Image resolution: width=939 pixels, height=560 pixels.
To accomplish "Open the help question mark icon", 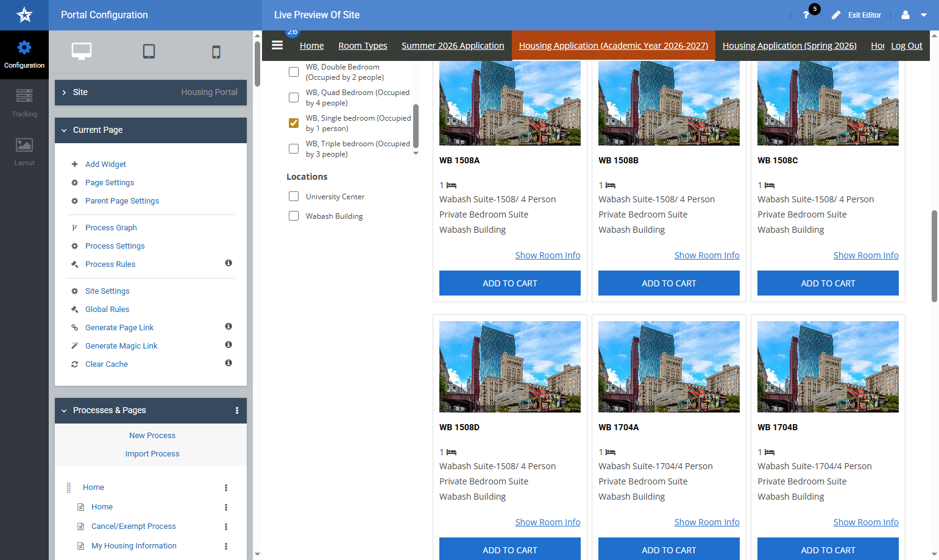I will [806, 15].
